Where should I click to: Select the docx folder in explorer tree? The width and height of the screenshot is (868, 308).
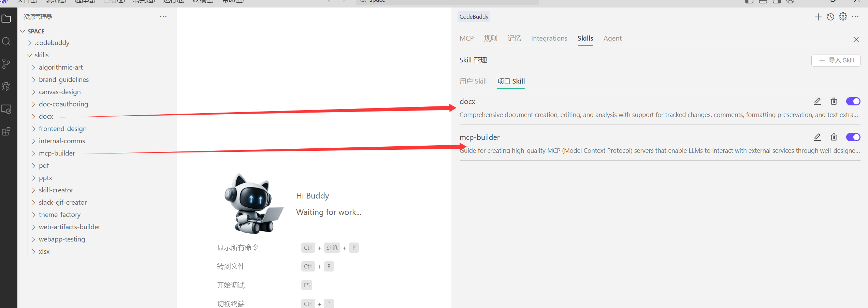point(46,116)
